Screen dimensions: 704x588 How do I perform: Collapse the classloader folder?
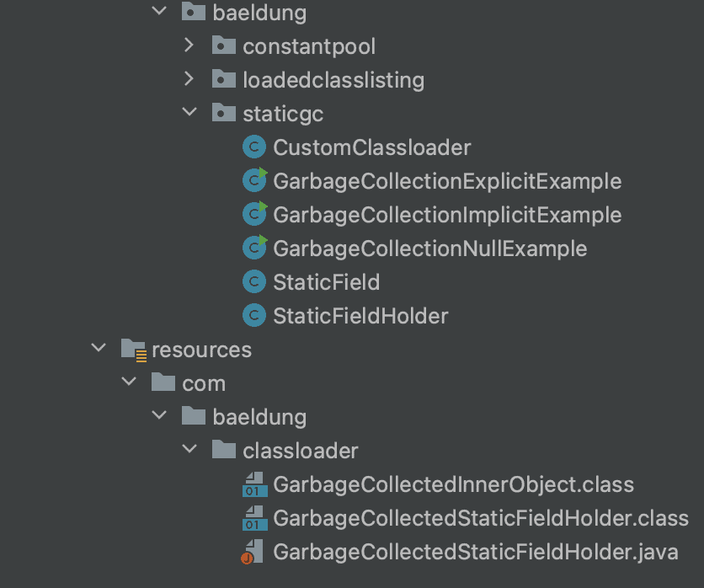coord(189,449)
